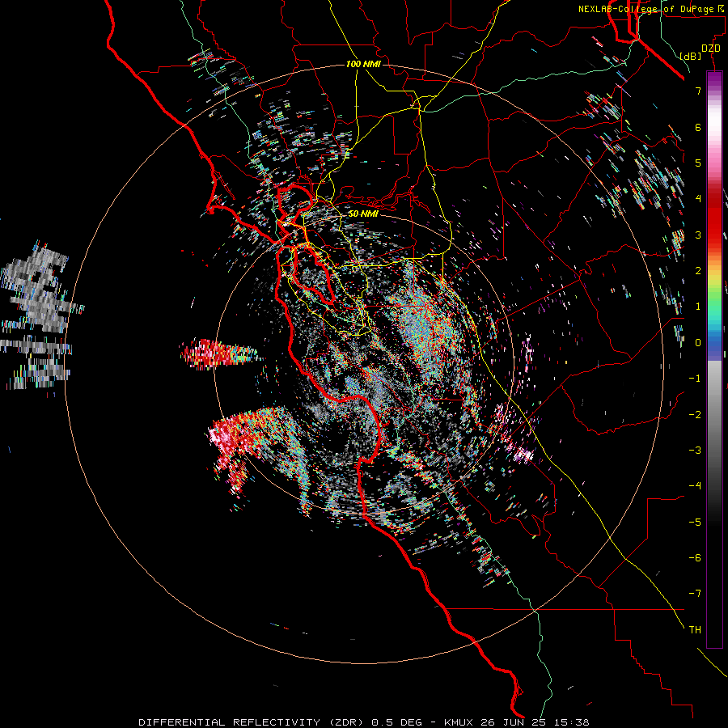
Task: Click the DZD product label above scale
Action: 711,49
